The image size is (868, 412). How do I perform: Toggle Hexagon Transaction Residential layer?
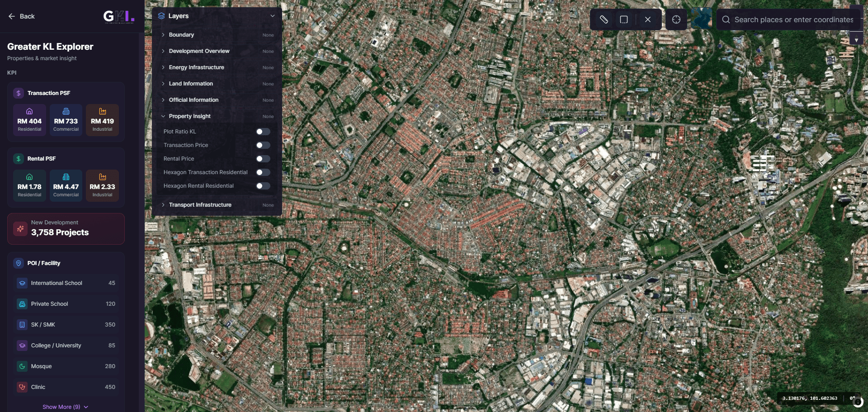coord(263,172)
